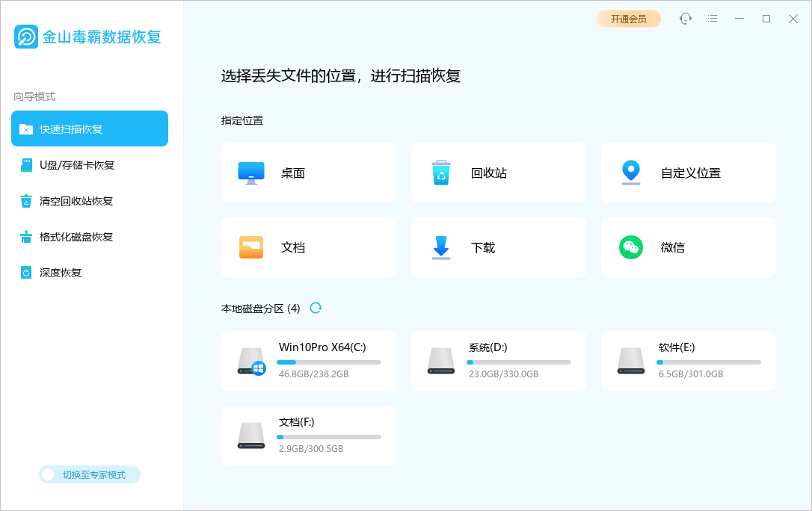Click the U盘/存储卡恢复 SD card icon

point(26,165)
